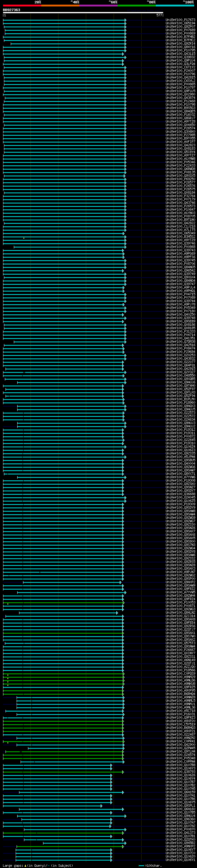
Task: Select the UniRef100_A7YVW6 label
Action: click(x=180, y=477)
